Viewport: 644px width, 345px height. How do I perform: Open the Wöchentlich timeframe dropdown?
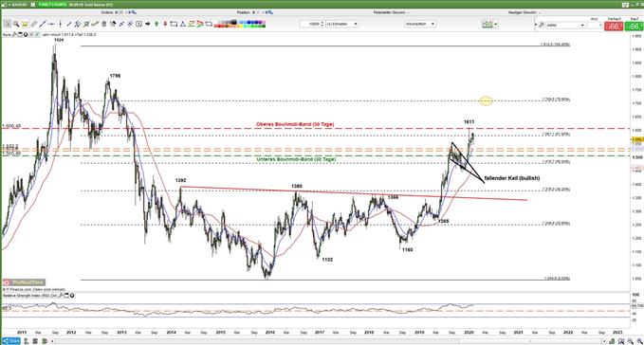(x=420, y=24)
